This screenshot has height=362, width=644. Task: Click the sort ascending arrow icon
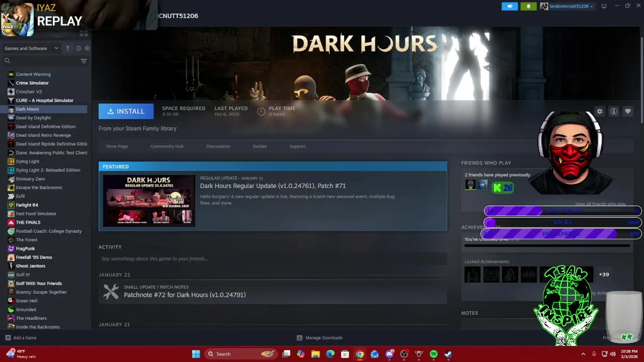pos(68,48)
